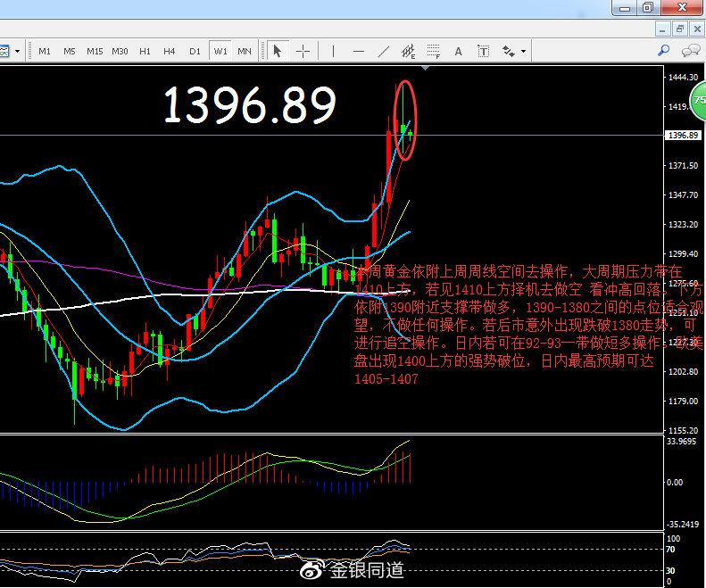Restore the inner chart window
This screenshot has height=588, width=706.
coord(680,29)
